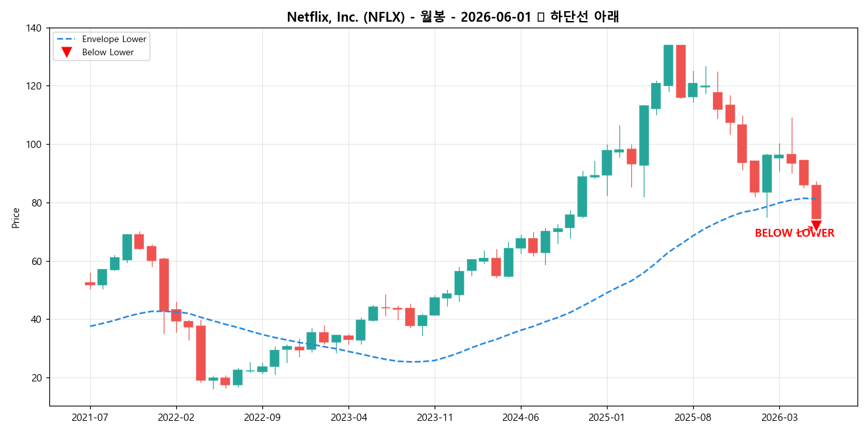Select the 'Below Lower' legend entry
The height and width of the screenshot is (434, 868).
(95, 53)
